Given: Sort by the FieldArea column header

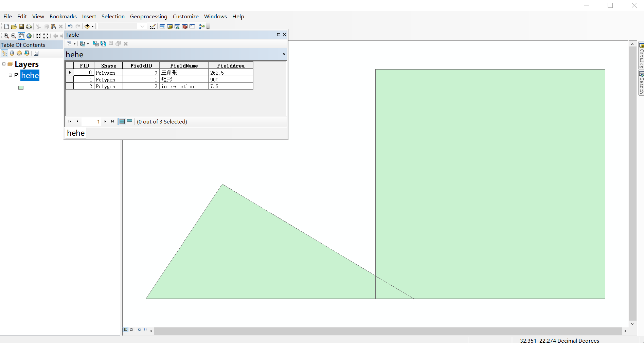Looking at the screenshot, I should pyautogui.click(x=231, y=65).
